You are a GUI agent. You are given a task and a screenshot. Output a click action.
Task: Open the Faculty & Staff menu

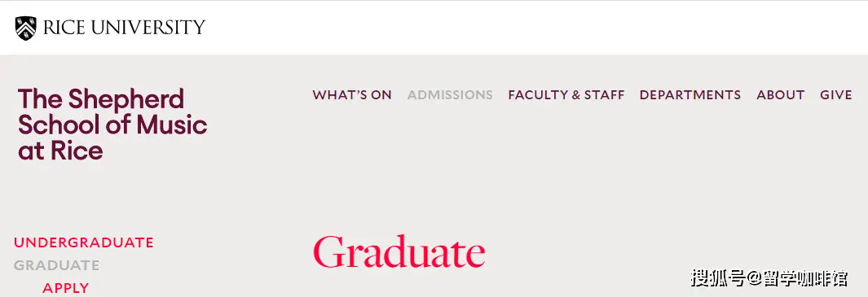(x=566, y=95)
